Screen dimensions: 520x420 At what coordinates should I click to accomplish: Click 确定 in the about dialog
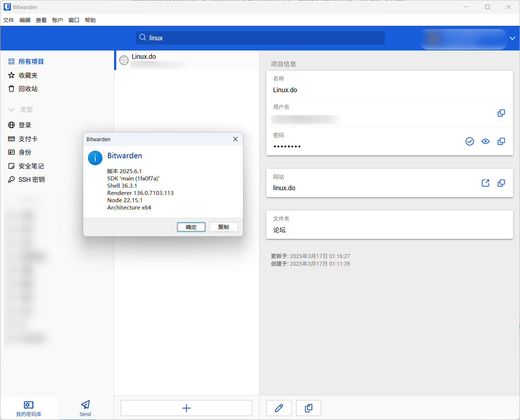191,227
